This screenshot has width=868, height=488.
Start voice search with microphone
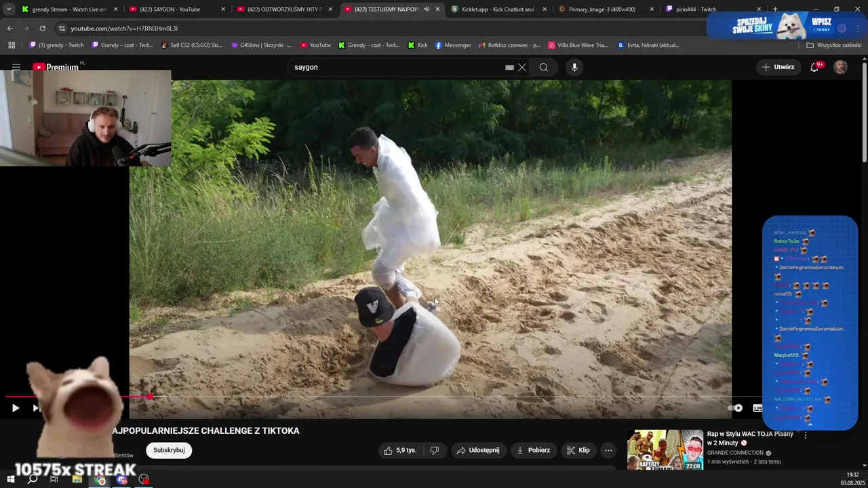(574, 67)
